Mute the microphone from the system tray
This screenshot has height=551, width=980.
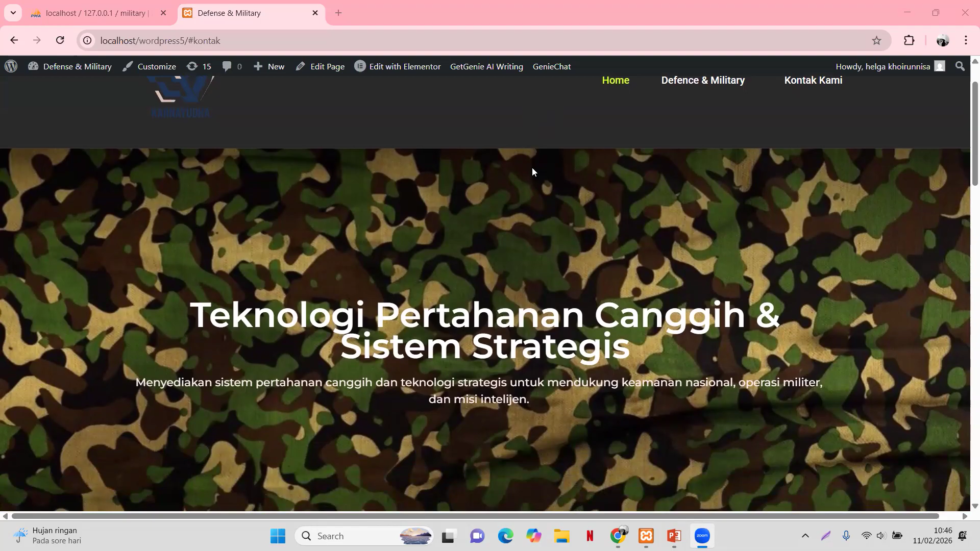846,536
